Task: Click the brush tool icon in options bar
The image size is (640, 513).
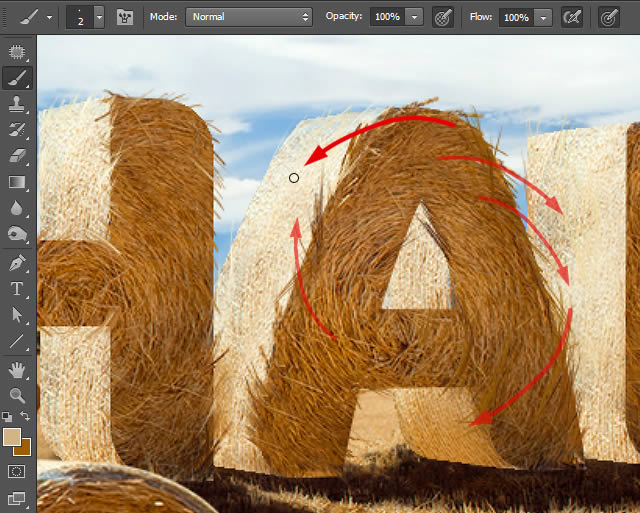Action: pos(29,17)
